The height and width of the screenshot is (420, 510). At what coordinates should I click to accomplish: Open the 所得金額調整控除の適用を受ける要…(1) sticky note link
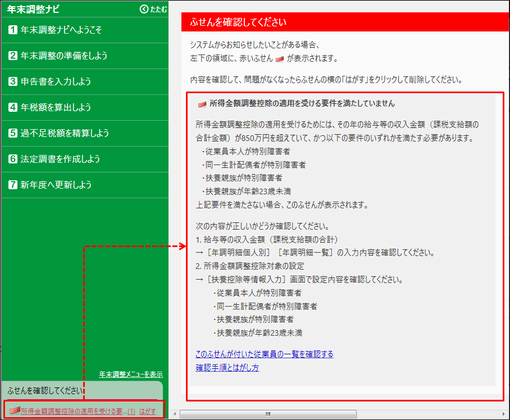[78, 411]
